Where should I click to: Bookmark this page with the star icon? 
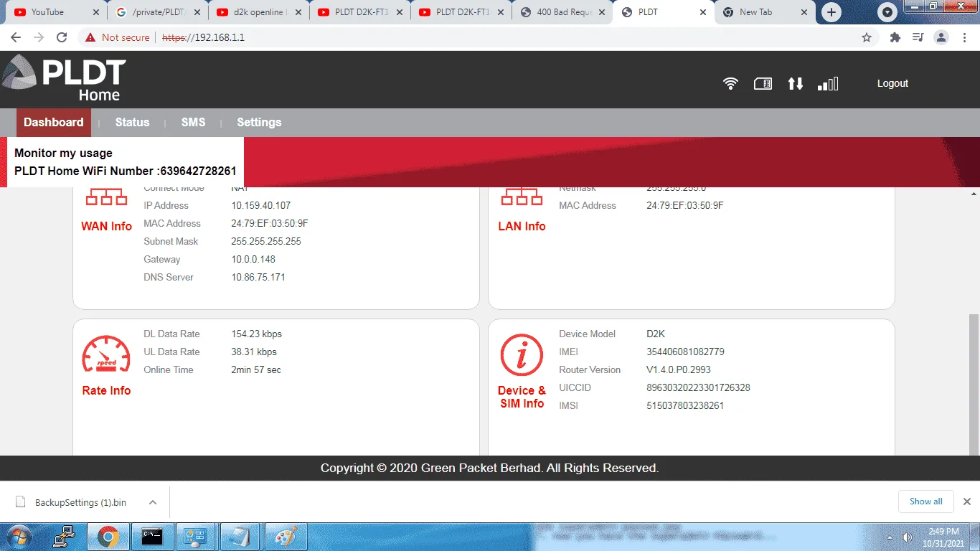pos(867,37)
